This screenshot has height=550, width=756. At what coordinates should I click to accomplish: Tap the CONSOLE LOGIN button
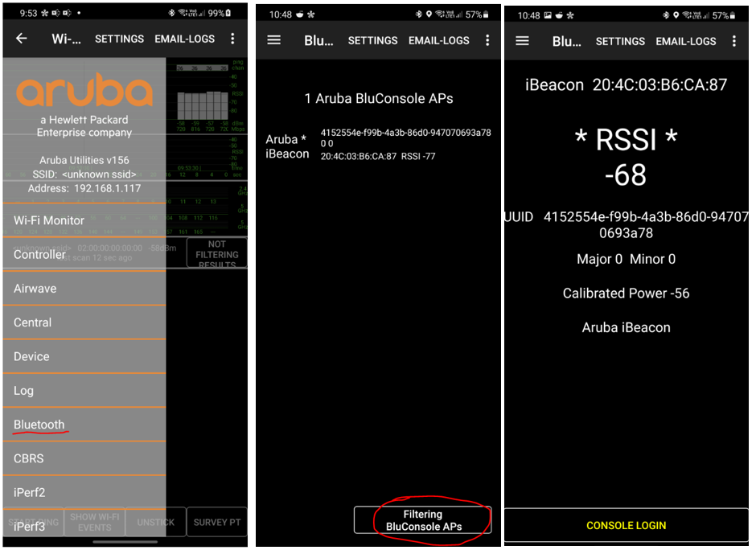pyautogui.click(x=626, y=525)
